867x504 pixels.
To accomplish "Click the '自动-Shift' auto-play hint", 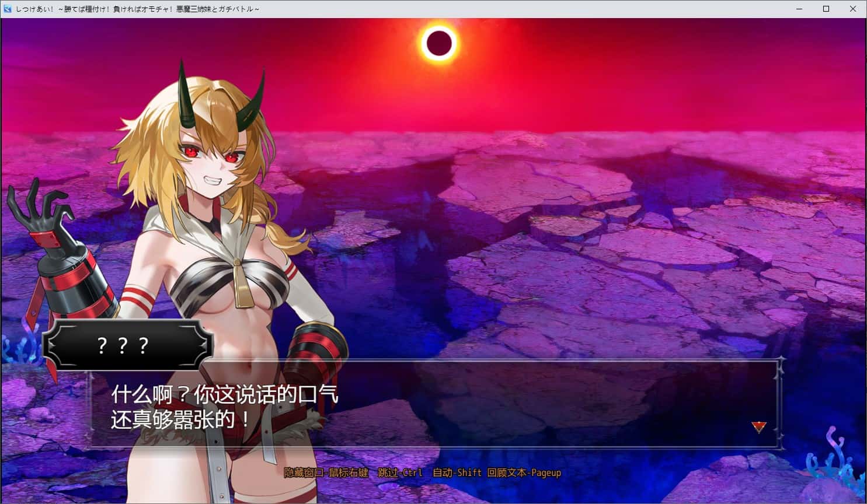I will (457, 473).
